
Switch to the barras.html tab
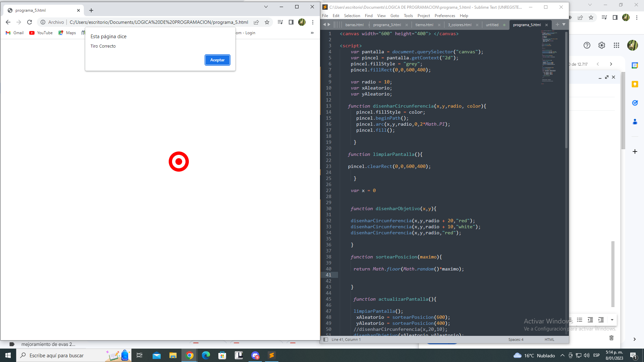click(355, 25)
